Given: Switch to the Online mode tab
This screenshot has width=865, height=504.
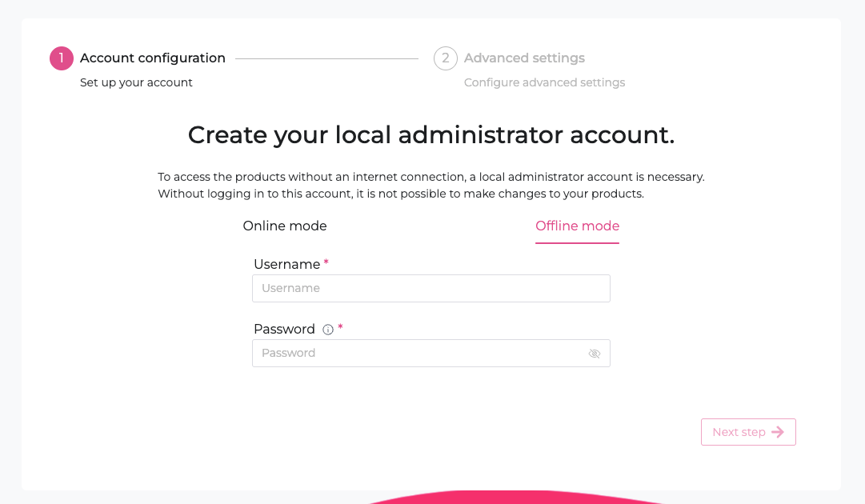Looking at the screenshot, I should pos(285,226).
